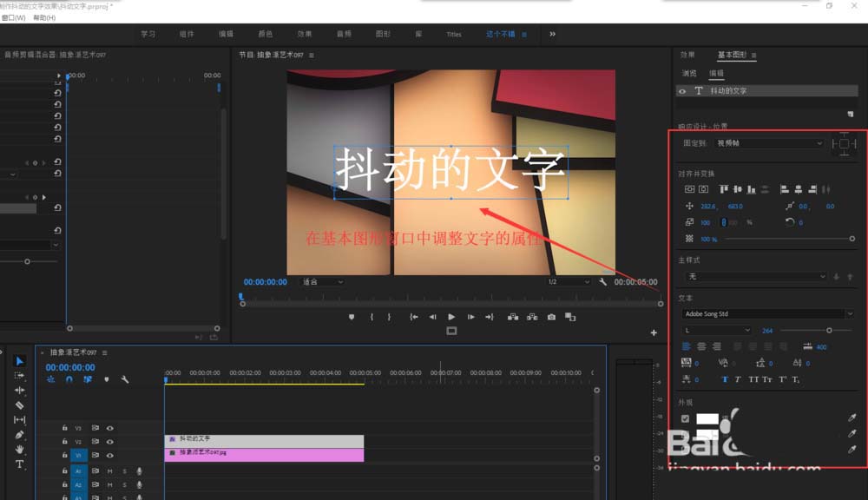Select the Hand tool
Viewport: 868px width, 500px height.
[19, 450]
